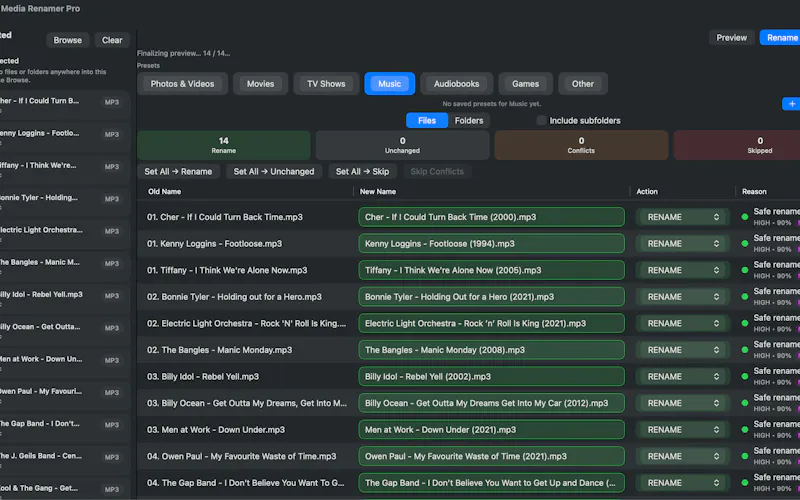Select the Movies preset tab
Viewport: 800px width, 500px height.
coord(260,84)
